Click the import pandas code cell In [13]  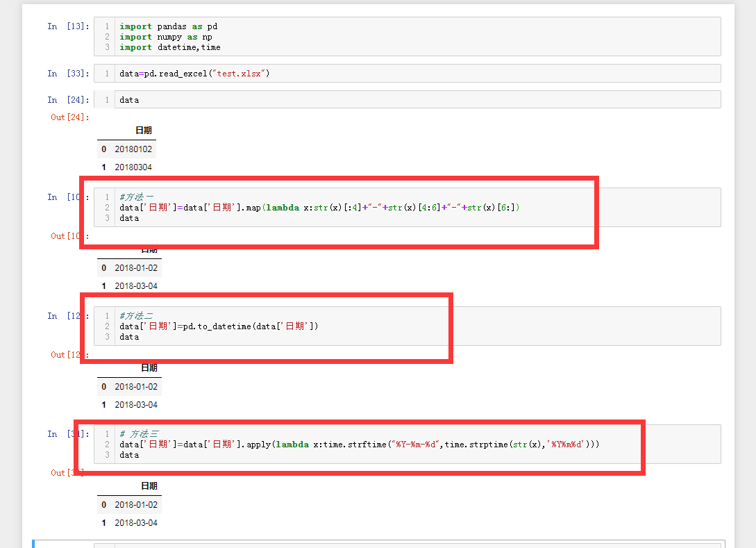tap(408, 37)
